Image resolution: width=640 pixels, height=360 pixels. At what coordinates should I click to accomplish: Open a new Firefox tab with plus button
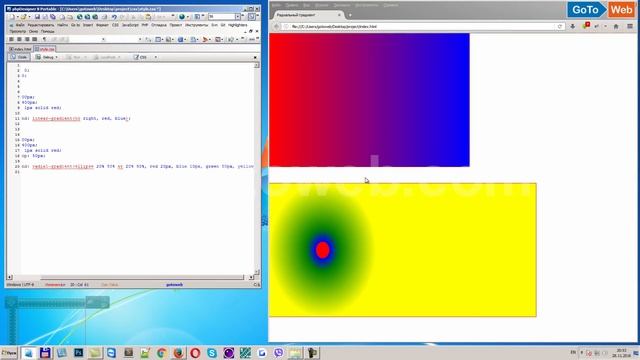click(350, 15)
